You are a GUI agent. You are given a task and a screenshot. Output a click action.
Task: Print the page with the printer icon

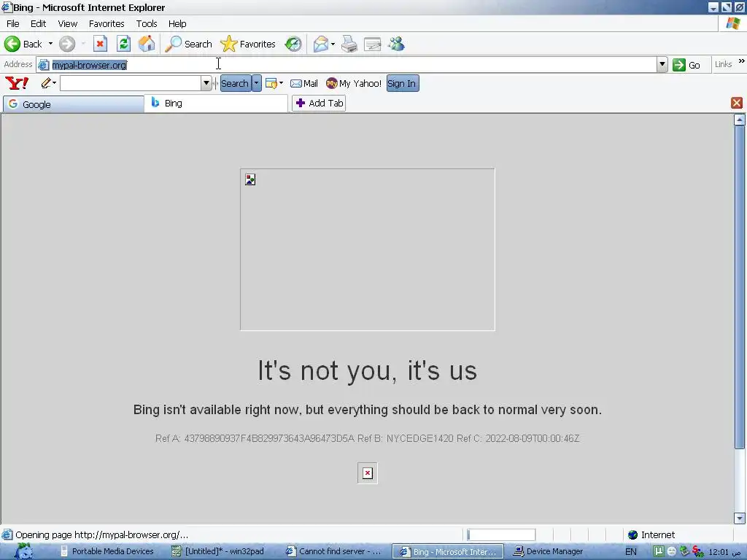(x=349, y=44)
